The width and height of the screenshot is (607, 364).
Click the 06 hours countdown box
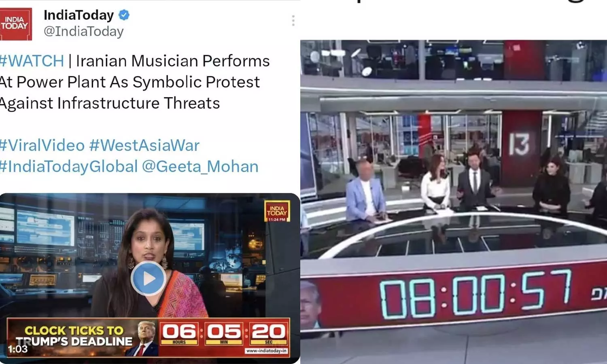[x=179, y=334]
